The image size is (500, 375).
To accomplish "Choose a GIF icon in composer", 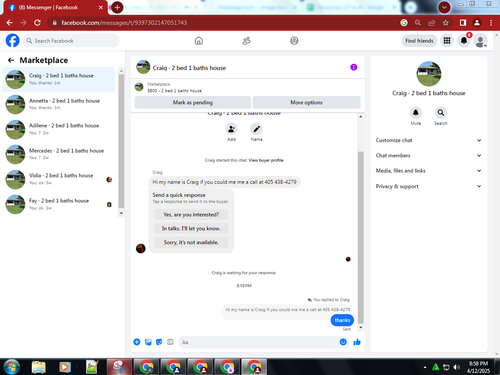I will tap(170, 342).
